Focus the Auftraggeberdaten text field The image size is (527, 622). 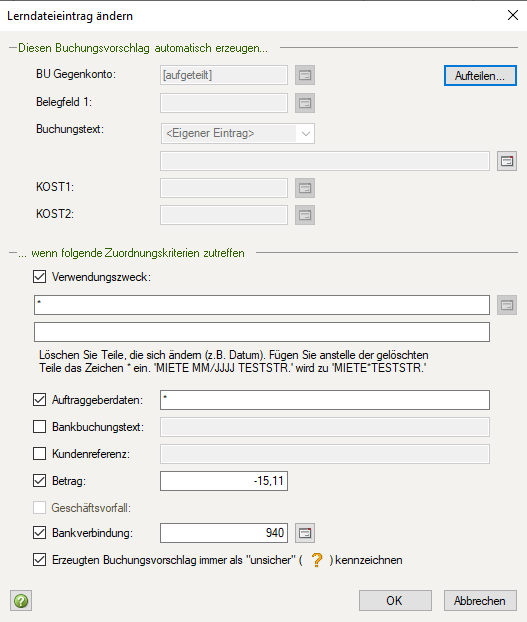click(325, 400)
